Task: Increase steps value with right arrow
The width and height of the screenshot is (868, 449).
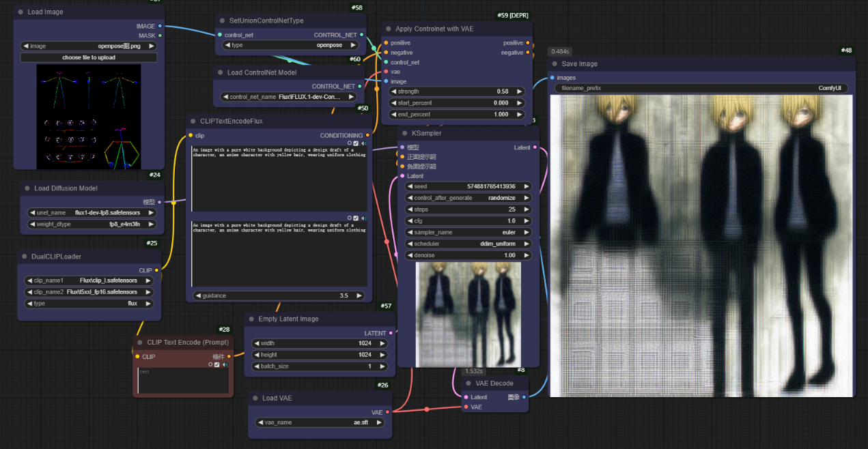Action: 527,209
